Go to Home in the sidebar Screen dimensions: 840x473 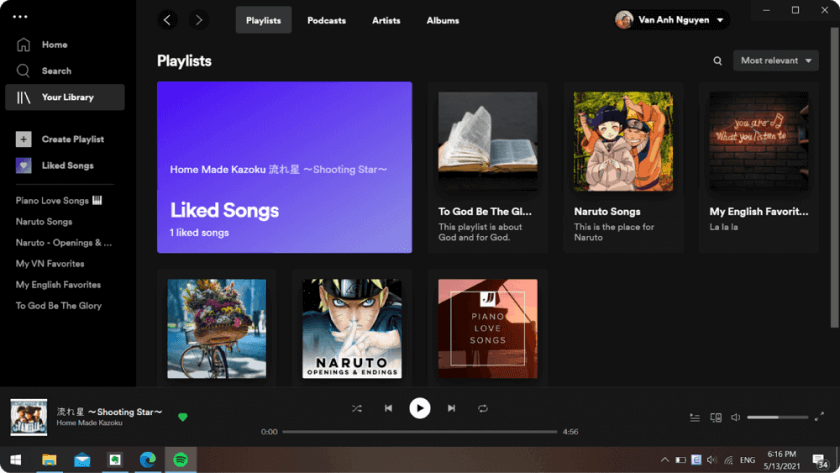tap(42, 44)
